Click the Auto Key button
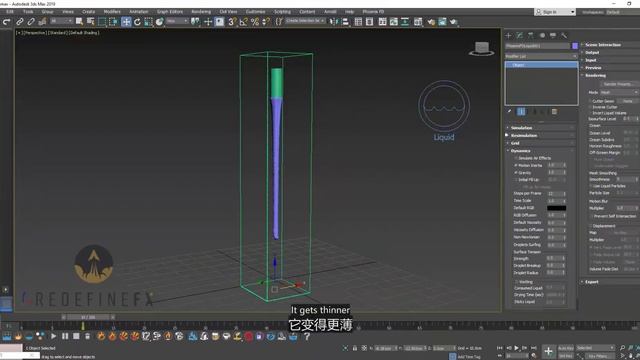Screen dimensions: 640x360 point(566,348)
